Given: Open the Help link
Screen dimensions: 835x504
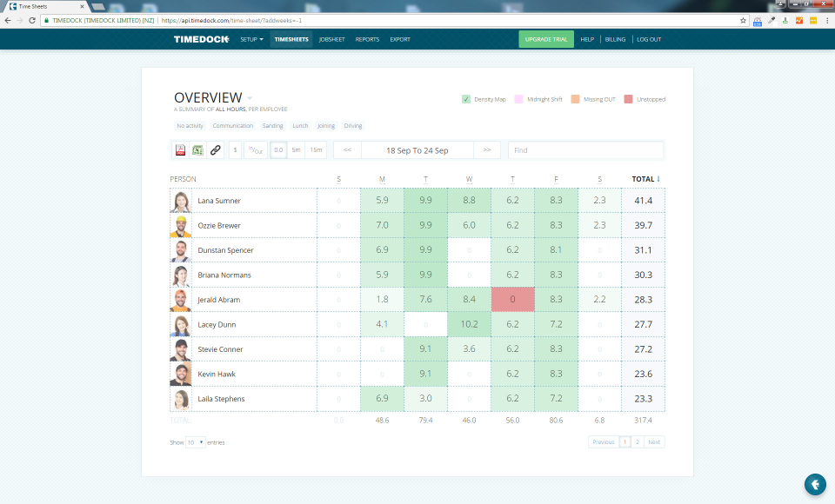Looking at the screenshot, I should [x=587, y=39].
